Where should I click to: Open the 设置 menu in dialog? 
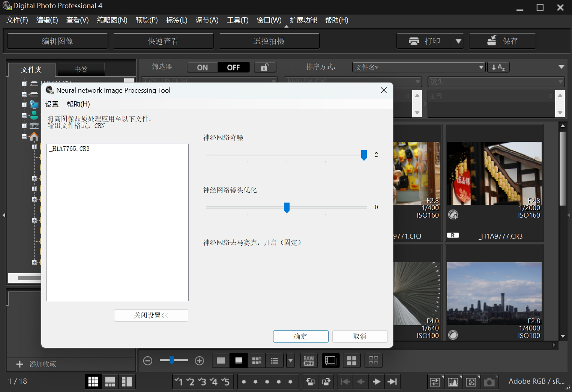pyautogui.click(x=52, y=104)
